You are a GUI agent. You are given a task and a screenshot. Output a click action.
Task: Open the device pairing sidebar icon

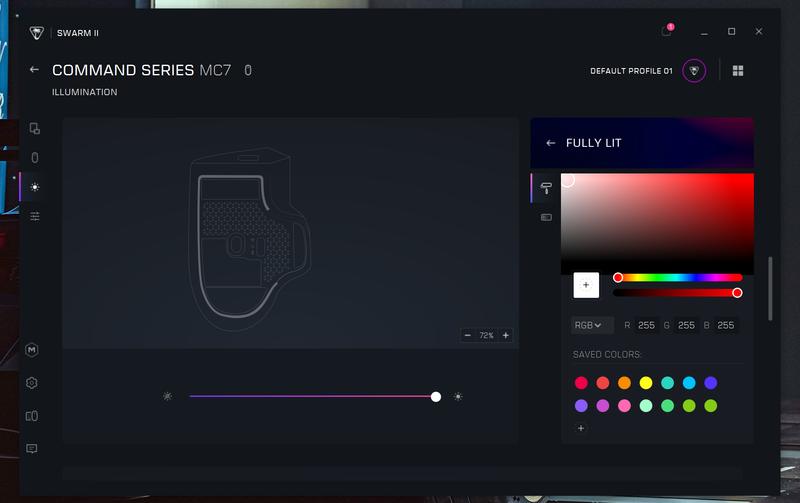pyautogui.click(x=32, y=416)
